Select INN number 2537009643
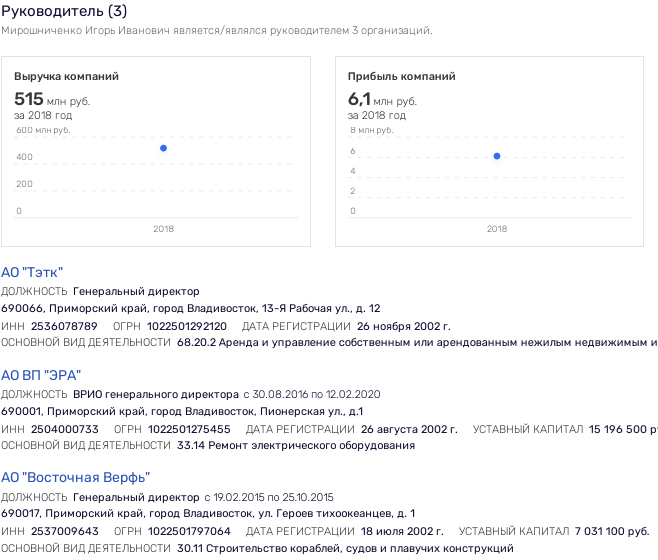The height and width of the screenshot is (560, 658). tap(65, 531)
